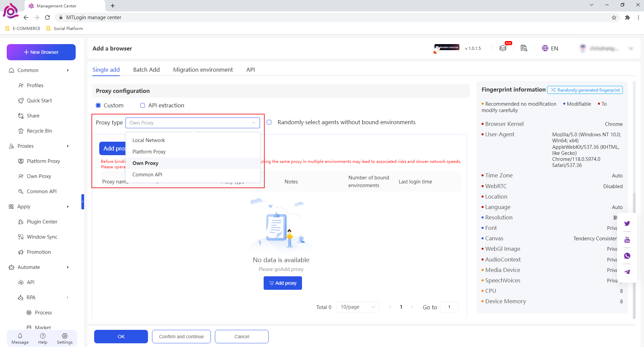
Task: Go to next page arrow in pagination
Action: pyautogui.click(x=412, y=307)
